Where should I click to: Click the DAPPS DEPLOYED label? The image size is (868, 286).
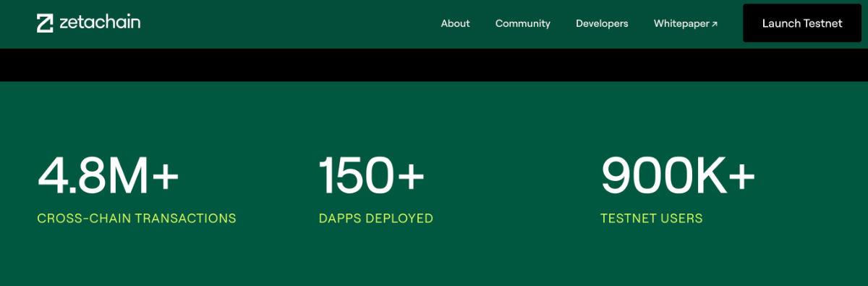[x=376, y=218]
